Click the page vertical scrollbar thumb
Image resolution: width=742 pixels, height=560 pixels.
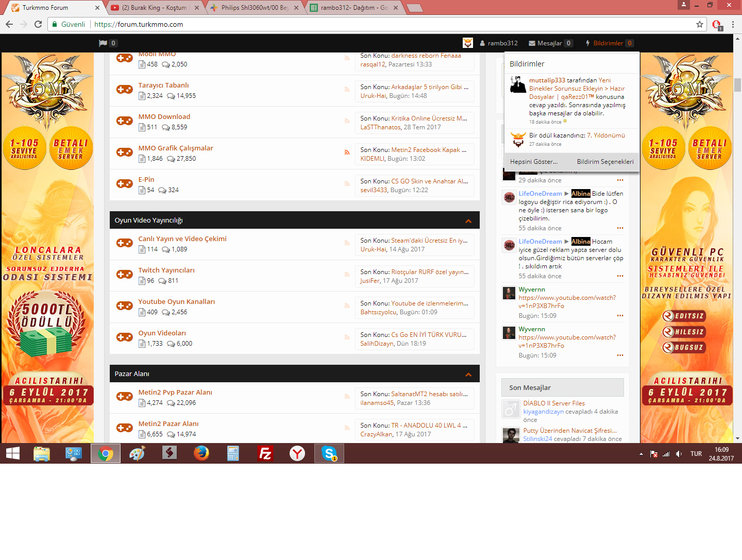(x=737, y=85)
